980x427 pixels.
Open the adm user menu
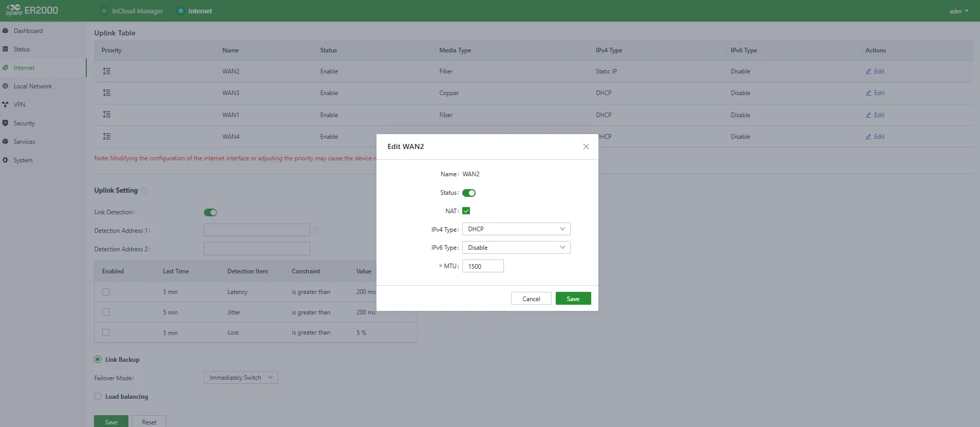point(958,11)
